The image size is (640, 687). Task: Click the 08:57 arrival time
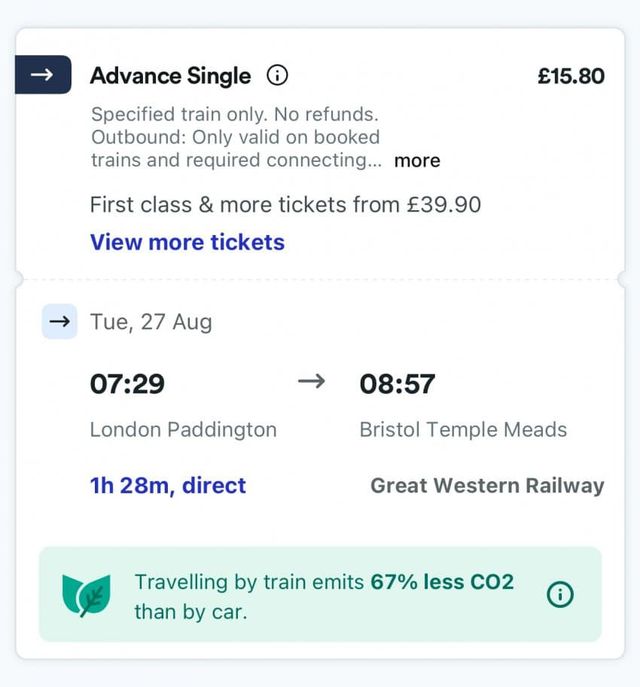[x=397, y=383]
